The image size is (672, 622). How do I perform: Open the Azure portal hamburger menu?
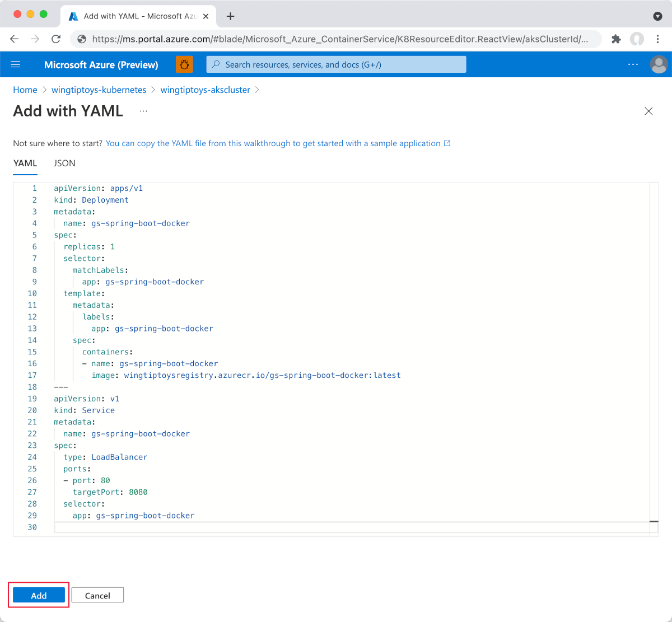point(16,64)
